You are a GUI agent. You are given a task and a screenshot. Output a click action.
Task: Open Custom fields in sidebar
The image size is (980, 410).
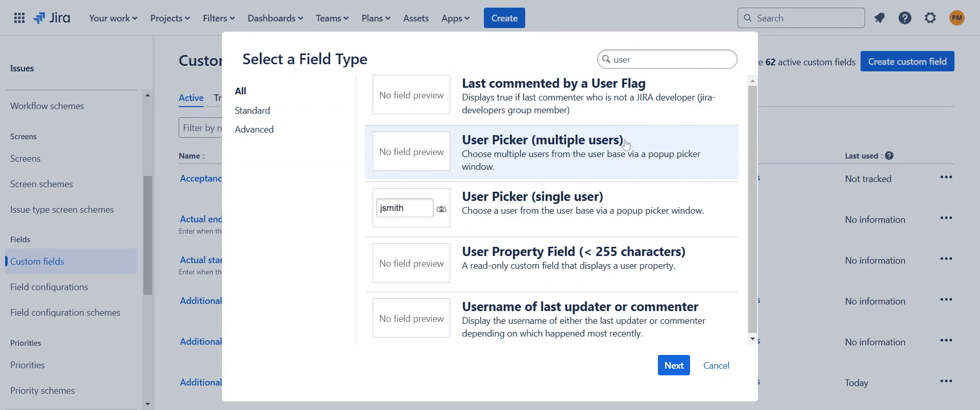click(71, 261)
